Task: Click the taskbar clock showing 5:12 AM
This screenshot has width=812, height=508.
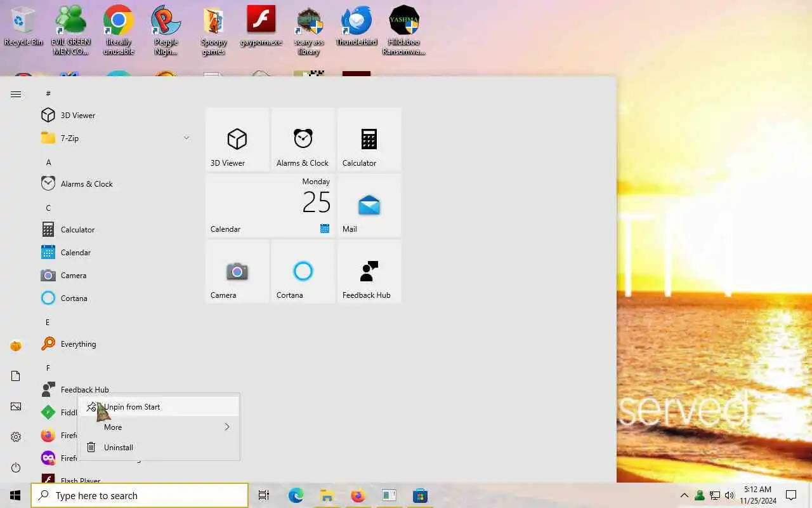Action: tap(757, 495)
